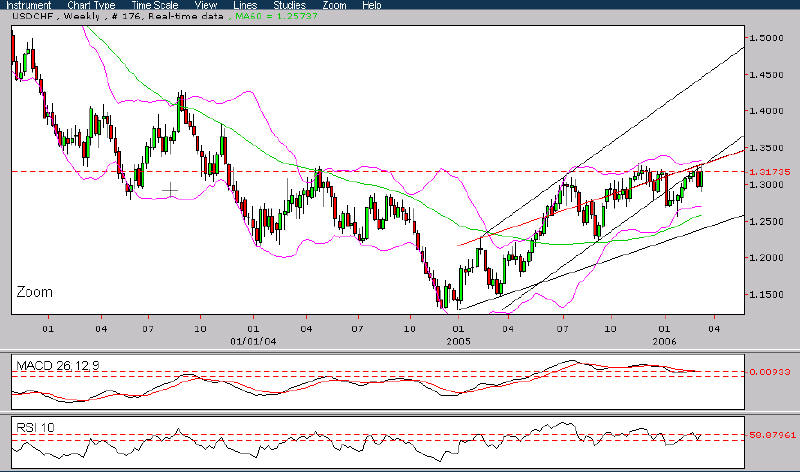Open the Instrument menu
800x472 pixels.
(29, 5)
